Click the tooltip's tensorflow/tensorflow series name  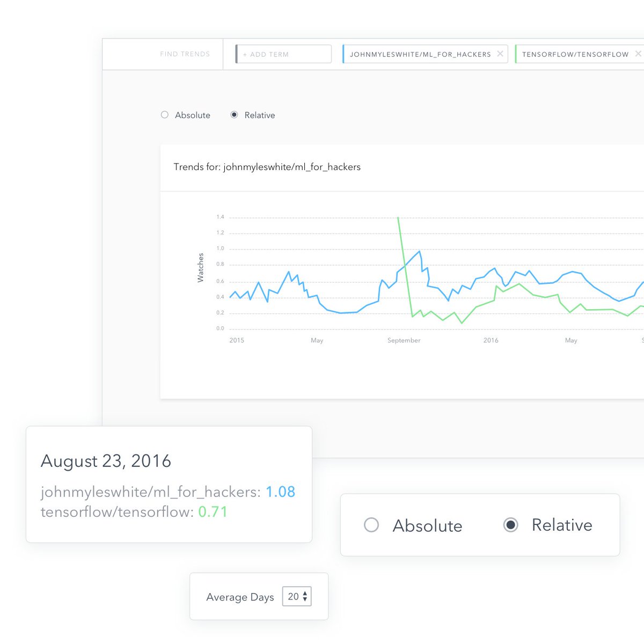coord(117,511)
